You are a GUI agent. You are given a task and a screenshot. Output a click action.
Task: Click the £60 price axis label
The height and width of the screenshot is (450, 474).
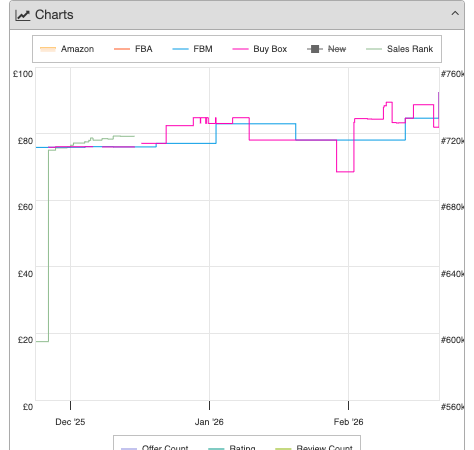tap(25, 207)
